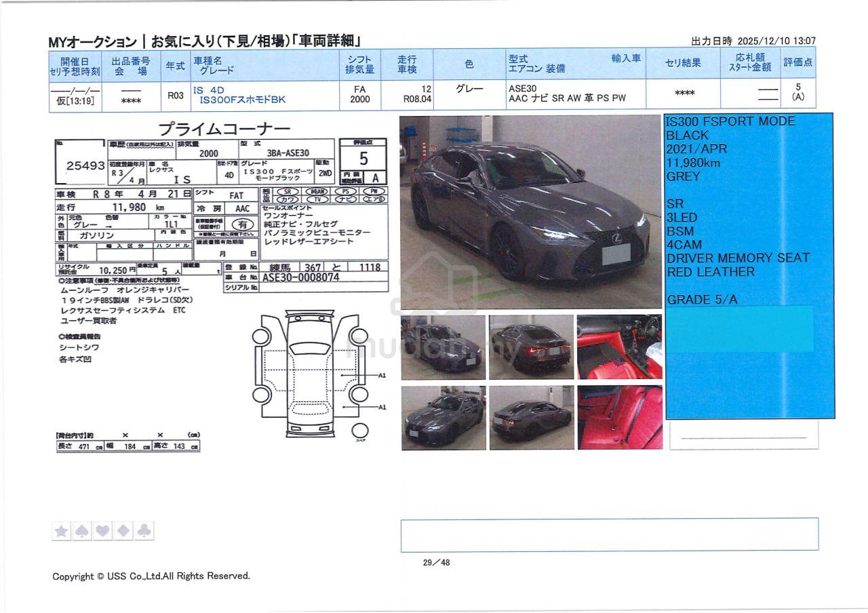Select the circled PW equipment option
This screenshot has width=868, height=613.
(x=374, y=191)
